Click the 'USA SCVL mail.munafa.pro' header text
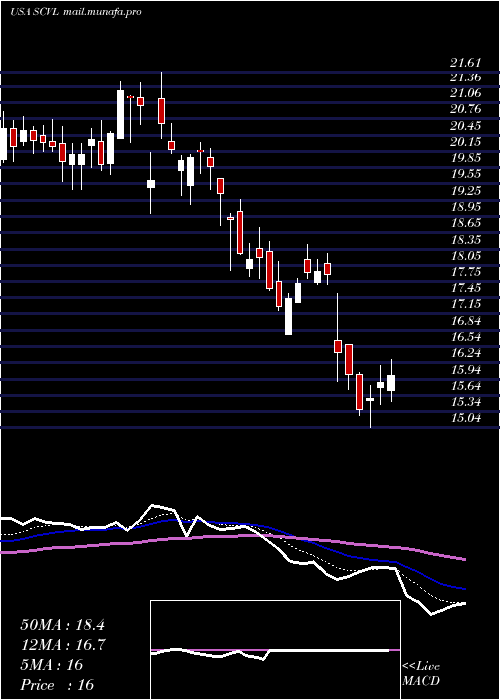The width and height of the screenshot is (500, 700). click(76, 12)
